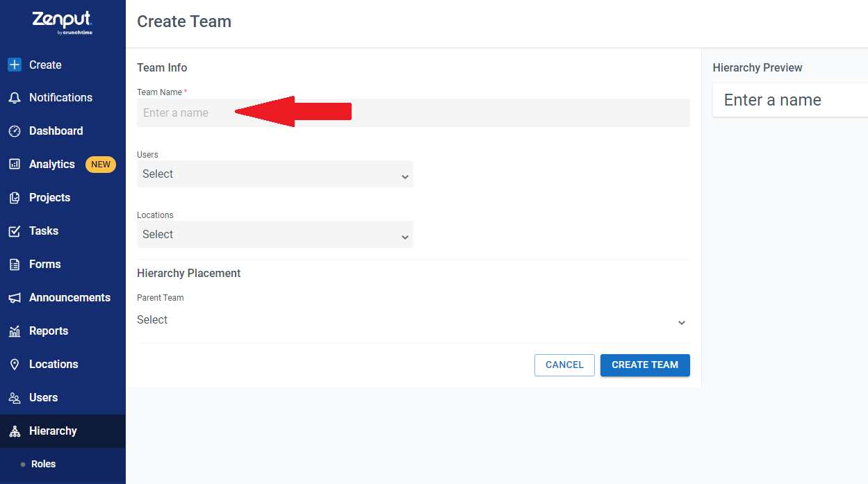Click the Announcements megaphone icon

pyautogui.click(x=15, y=298)
